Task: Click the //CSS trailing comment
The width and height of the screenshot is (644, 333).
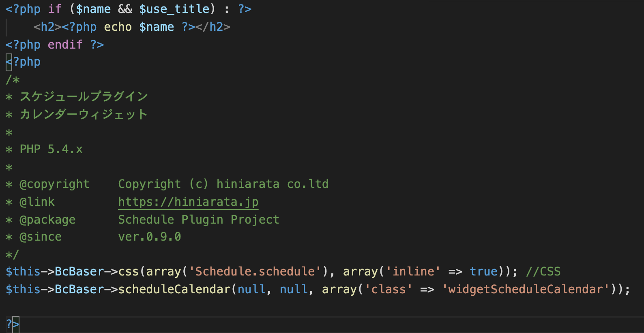Action: (543, 271)
